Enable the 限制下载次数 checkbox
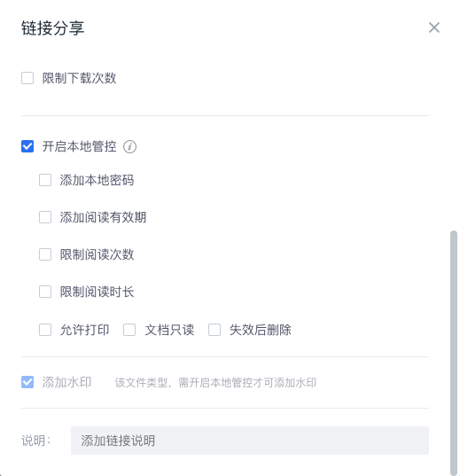 point(27,78)
